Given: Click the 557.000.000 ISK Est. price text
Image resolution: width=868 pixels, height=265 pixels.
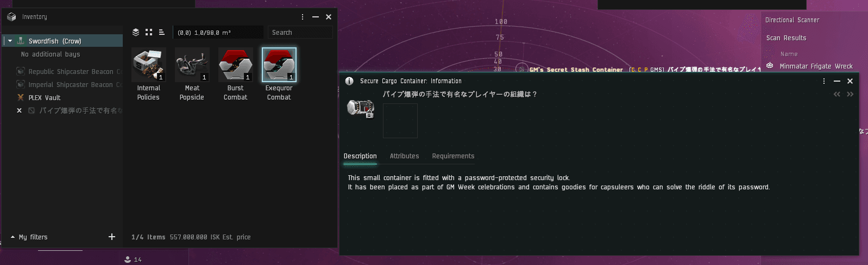Looking at the screenshot, I should (210, 237).
